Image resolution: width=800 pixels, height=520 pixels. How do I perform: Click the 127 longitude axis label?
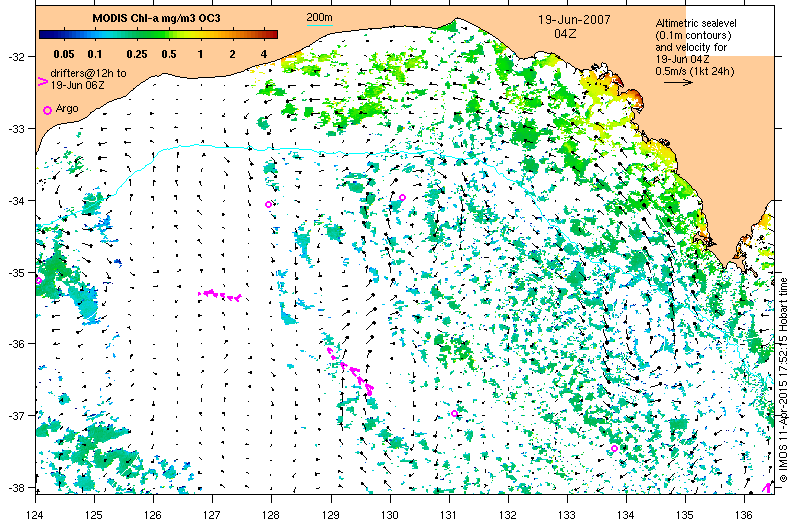[212, 513]
